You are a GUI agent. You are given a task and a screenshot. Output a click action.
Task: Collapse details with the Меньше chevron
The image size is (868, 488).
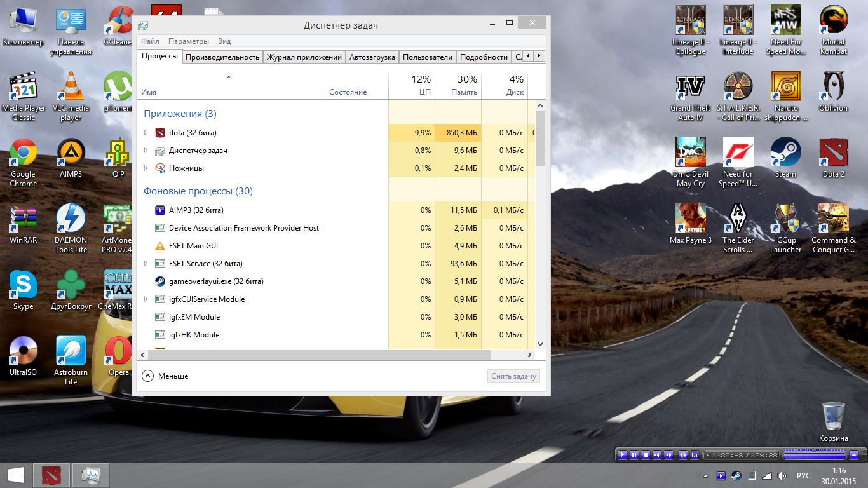[148, 376]
